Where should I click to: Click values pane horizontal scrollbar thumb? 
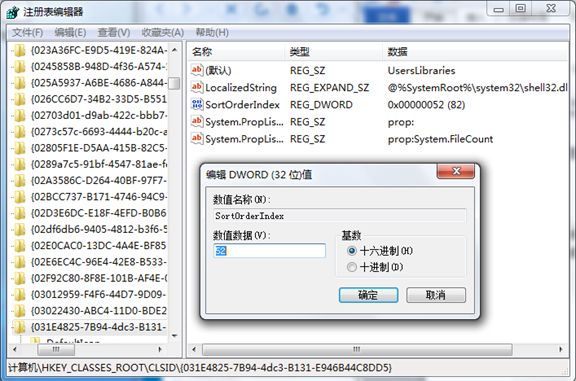[x=357, y=349]
